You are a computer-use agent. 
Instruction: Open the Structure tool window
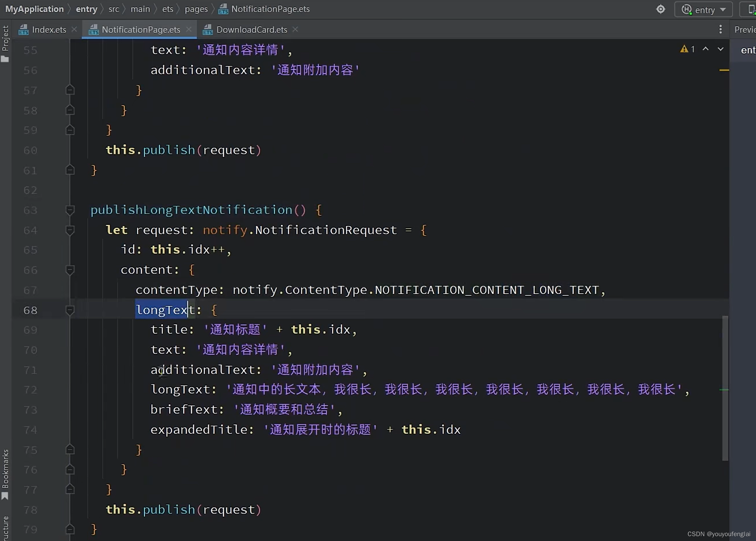(5, 528)
